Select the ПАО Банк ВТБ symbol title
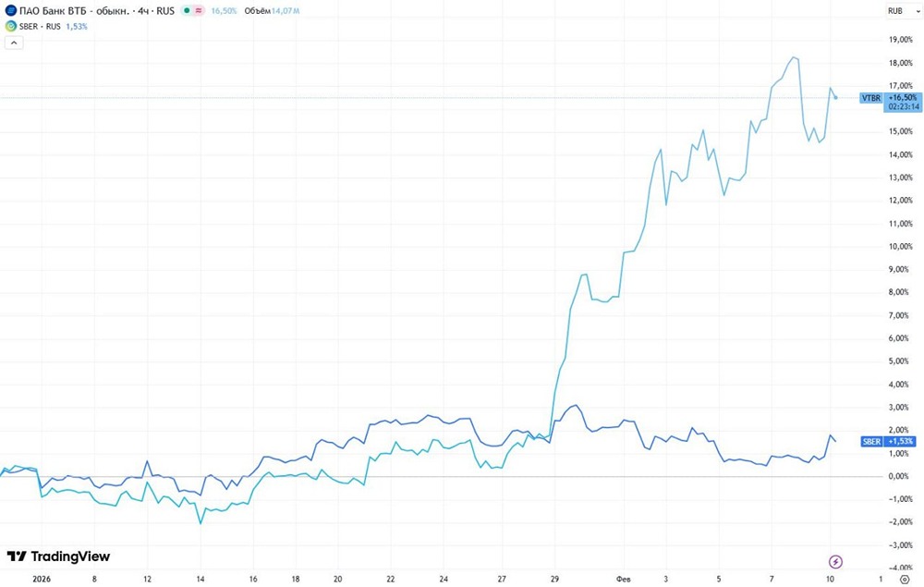The image size is (924, 587). click(97, 10)
